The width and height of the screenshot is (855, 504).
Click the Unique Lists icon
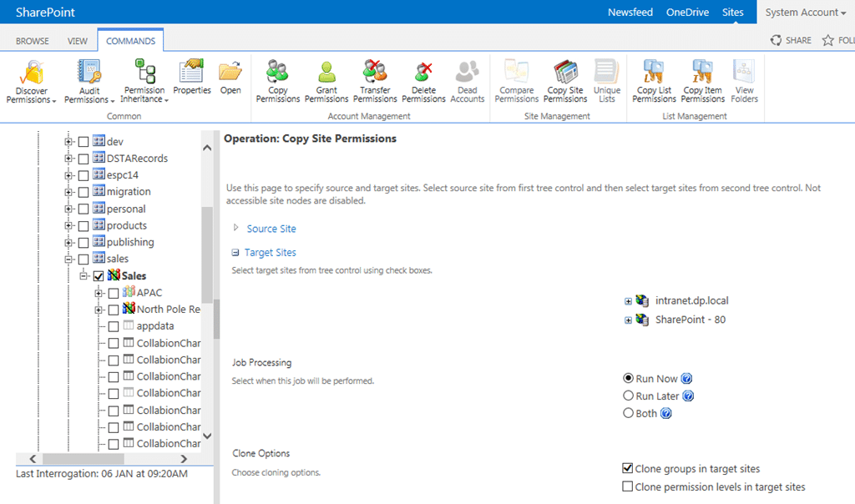click(x=607, y=72)
